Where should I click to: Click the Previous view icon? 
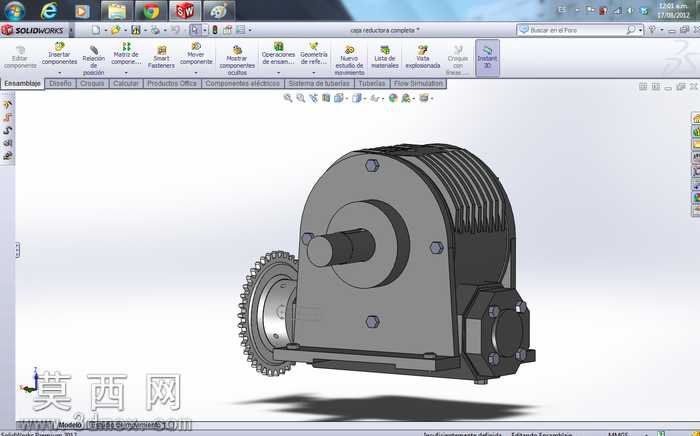313,98
